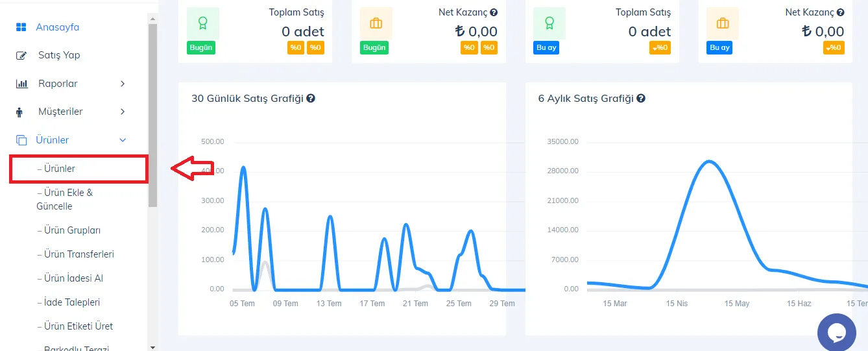Click Bugün badge on Toplam Satış card
Image resolution: width=868 pixels, height=351 pixels.
[201, 48]
